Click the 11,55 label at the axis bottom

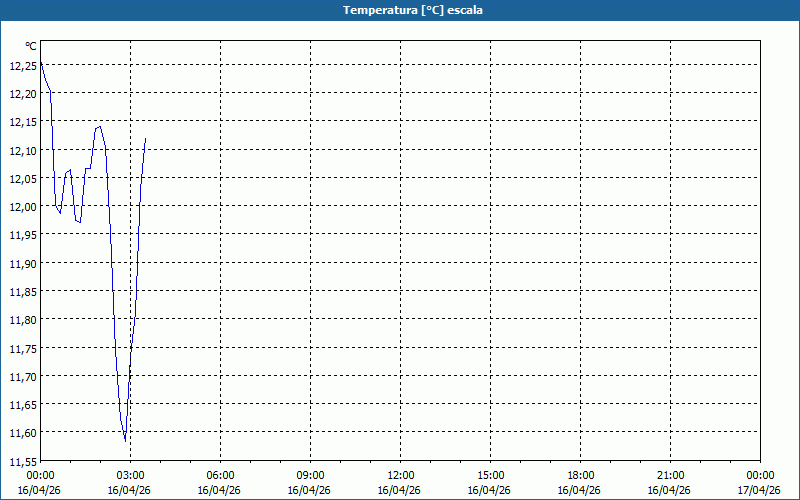pyautogui.click(x=23, y=461)
